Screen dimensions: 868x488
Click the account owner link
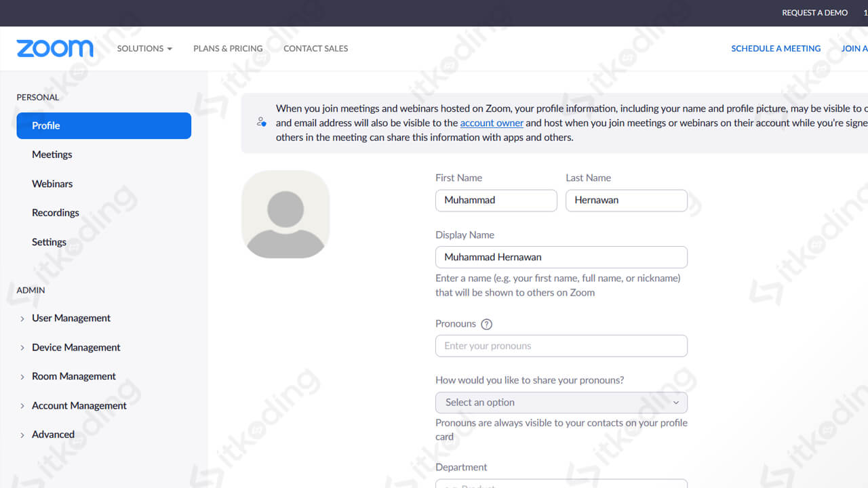click(492, 123)
